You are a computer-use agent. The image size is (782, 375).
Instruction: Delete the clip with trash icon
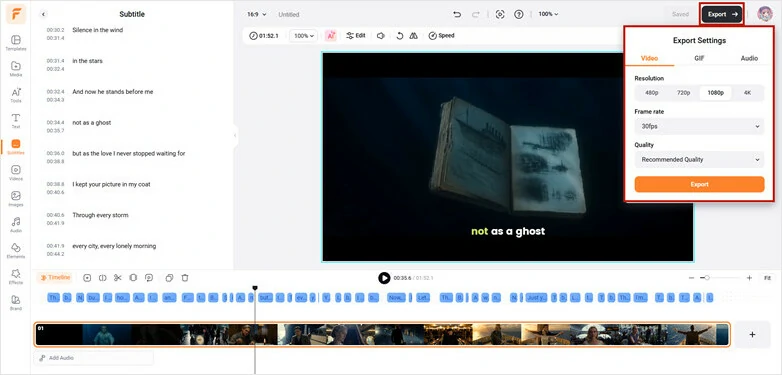click(185, 278)
